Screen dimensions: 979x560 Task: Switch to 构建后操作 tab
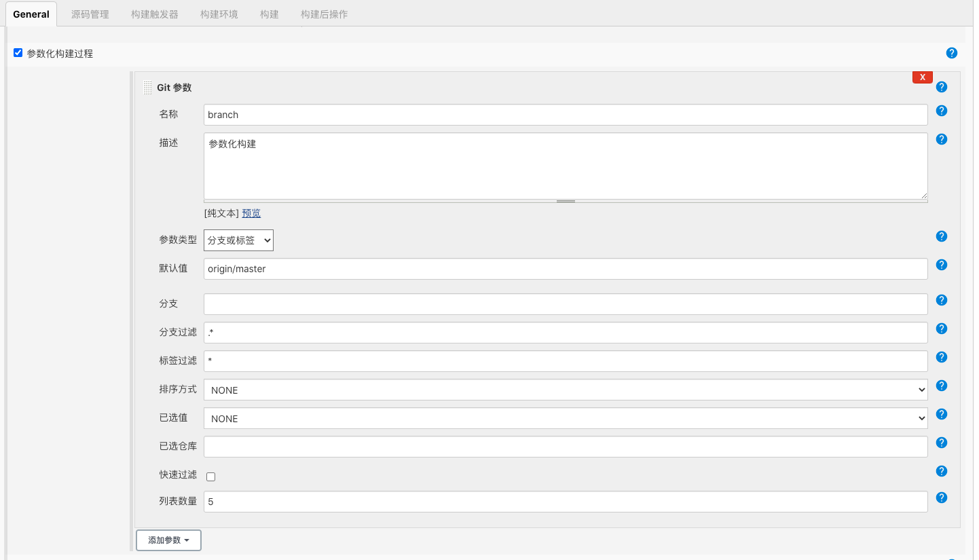point(325,14)
